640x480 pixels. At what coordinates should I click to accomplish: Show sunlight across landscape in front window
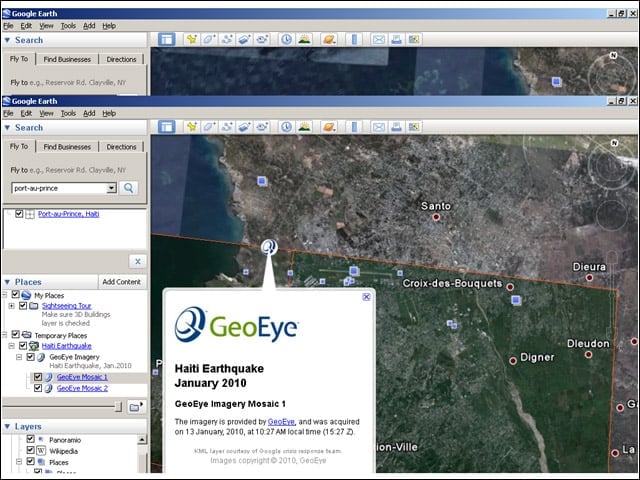click(304, 127)
